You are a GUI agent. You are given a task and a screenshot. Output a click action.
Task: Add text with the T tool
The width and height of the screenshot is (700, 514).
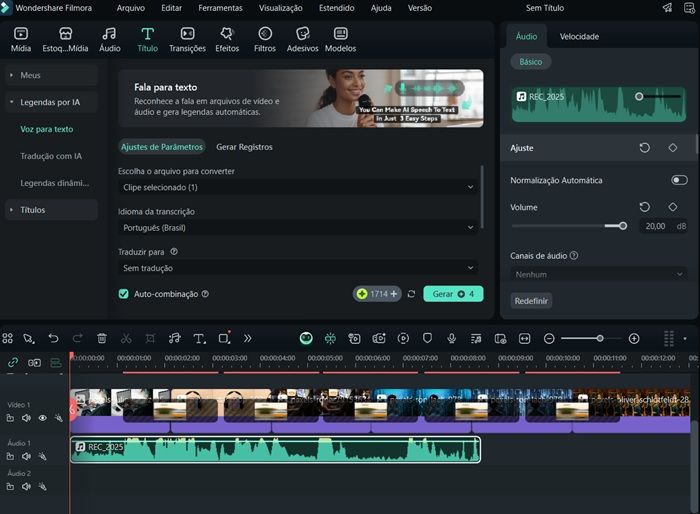tap(199, 338)
